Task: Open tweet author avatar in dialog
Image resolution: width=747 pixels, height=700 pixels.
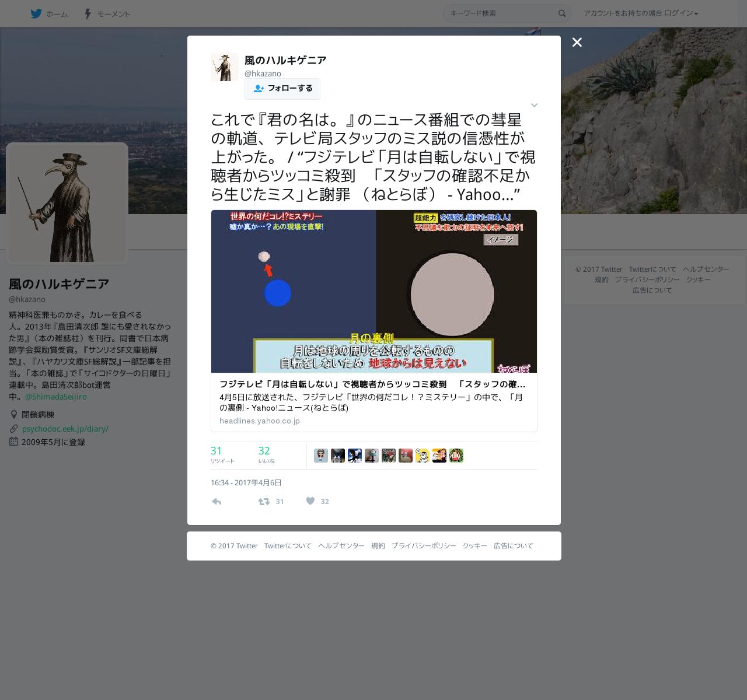Action: [225, 67]
